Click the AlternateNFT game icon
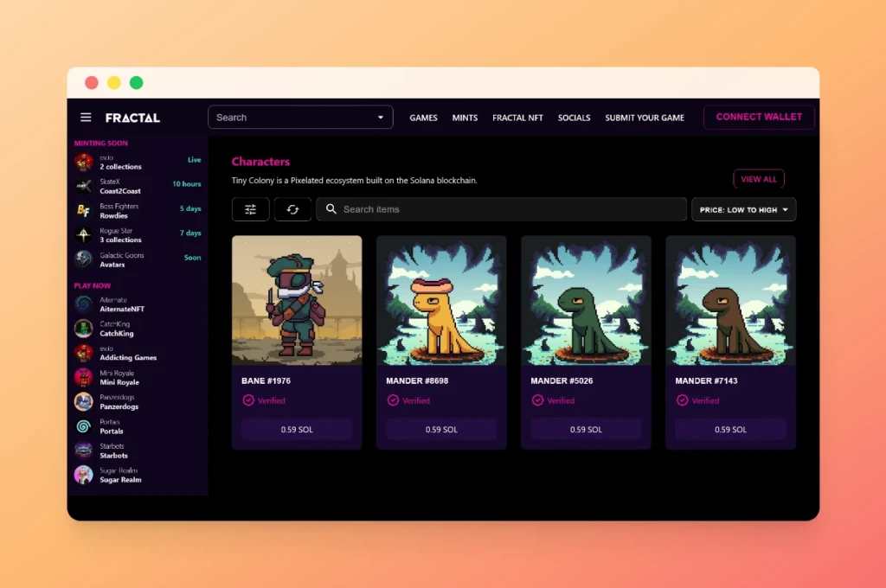This screenshot has height=588, width=886. [84, 304]
